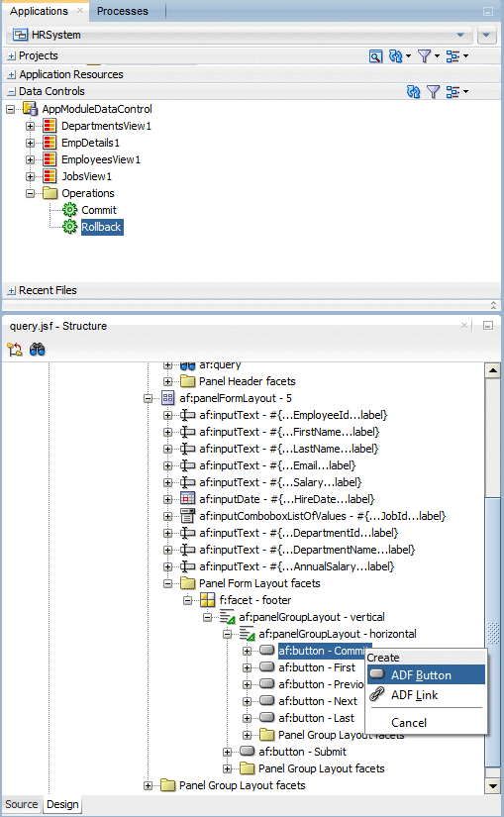This screenshot has height=817, width=504.
Task: Choose ADF Link from Create menu
Action: [427, 694]
